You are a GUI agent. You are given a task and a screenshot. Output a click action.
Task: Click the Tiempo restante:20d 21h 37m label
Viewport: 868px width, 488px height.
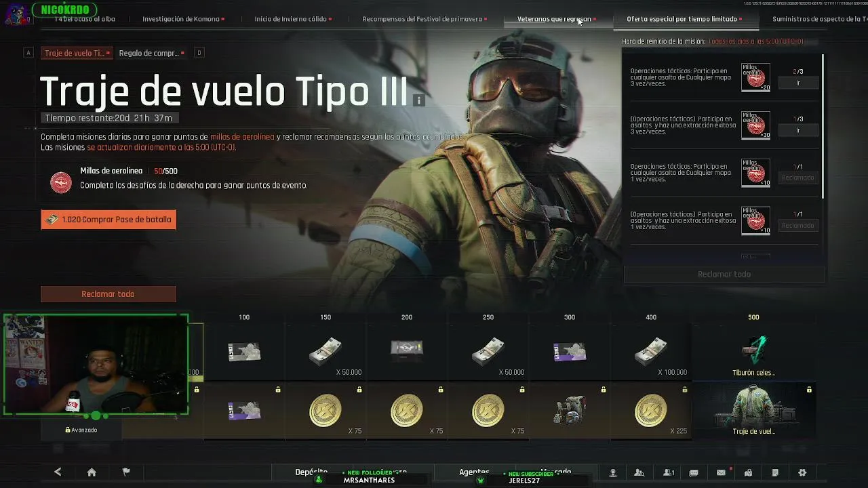tap(108, 118)
